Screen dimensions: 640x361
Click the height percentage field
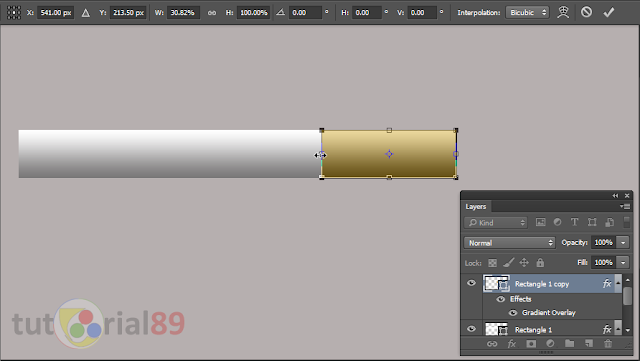point(253,13)
